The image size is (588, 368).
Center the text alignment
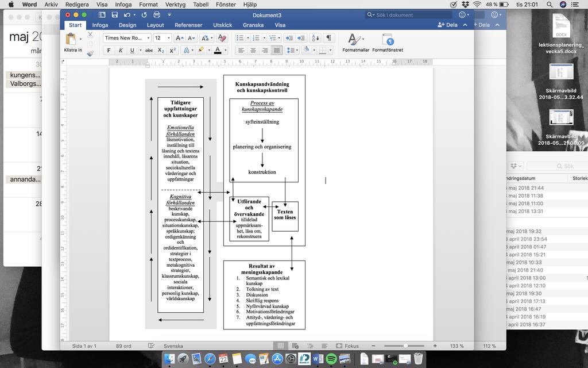coord(253,51)
